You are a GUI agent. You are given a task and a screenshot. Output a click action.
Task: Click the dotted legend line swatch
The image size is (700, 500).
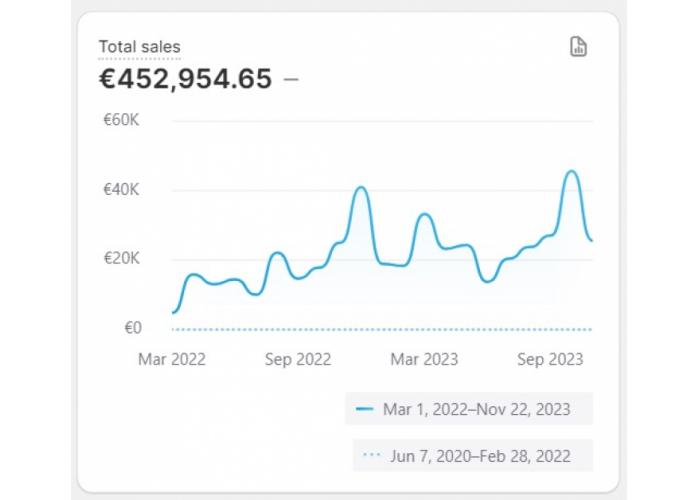(x=371, y=455)
